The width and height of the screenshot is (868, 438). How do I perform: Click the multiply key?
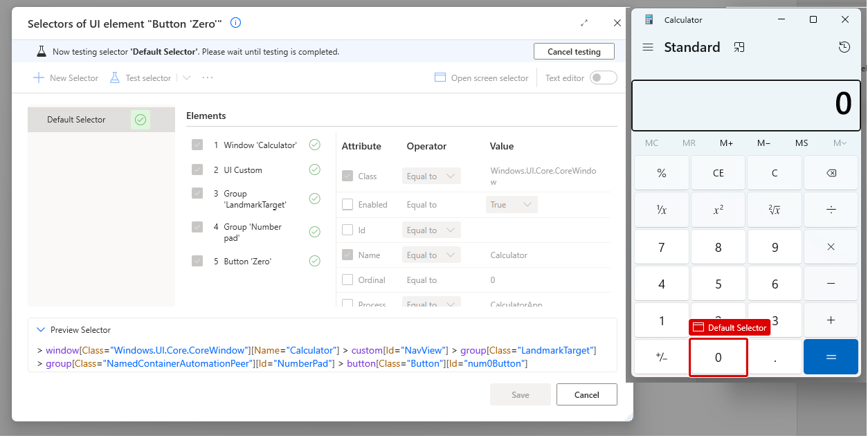[831, 247]
